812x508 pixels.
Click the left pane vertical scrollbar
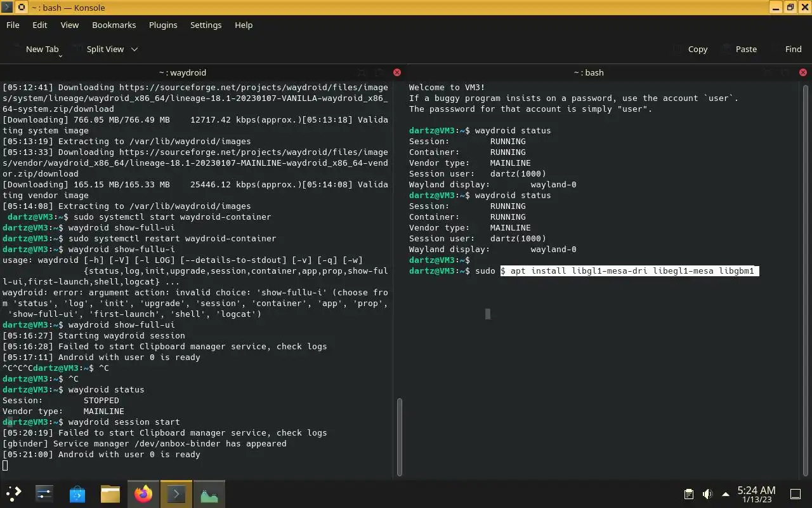(399, 437)
